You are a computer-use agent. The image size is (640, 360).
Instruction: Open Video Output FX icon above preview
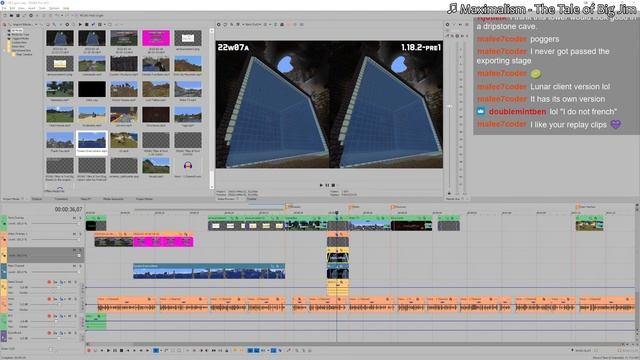coord(231,24)
